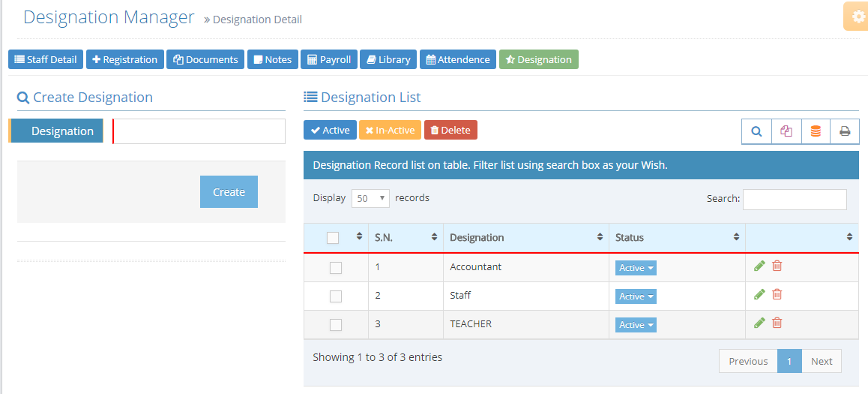Click the Search input field
The width and height of the screenshot is (868, 394).
(794, 199)
